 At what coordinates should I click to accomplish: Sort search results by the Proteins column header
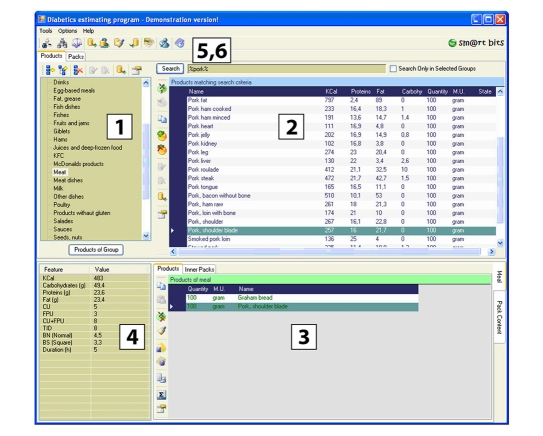360,91
